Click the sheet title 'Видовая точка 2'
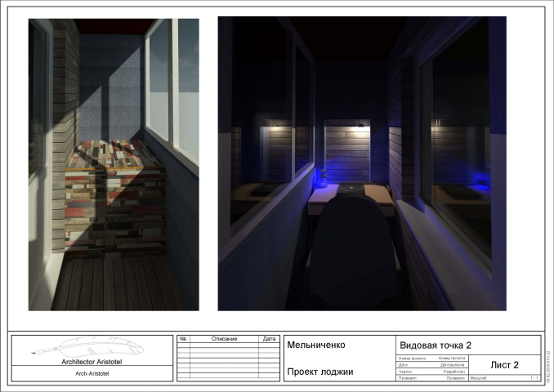 click(436, 345)
